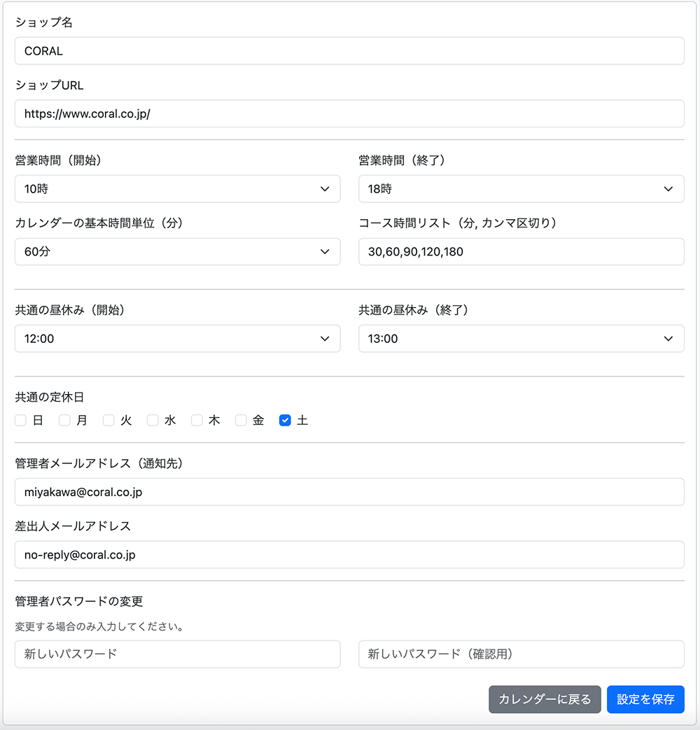Click the 新しいパスワード（確認用） field
The width and height of the screenshot is (700, 730).
[521, 654]
